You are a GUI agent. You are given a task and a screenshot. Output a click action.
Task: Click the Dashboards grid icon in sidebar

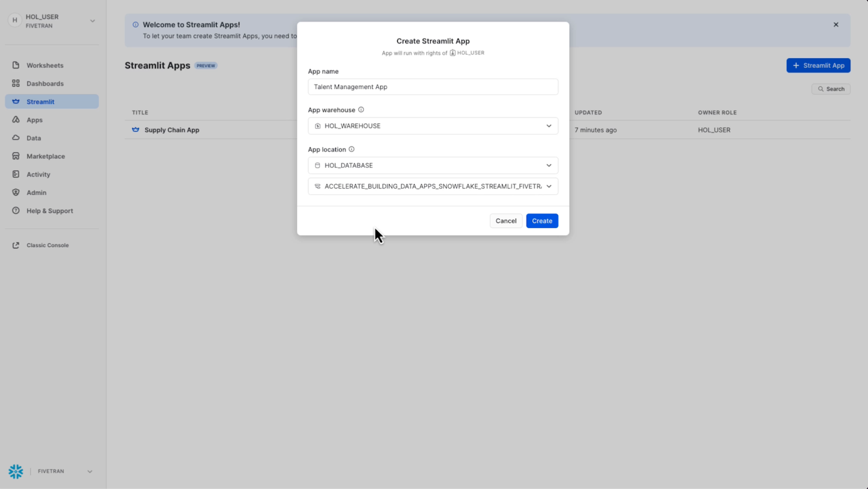[x=16, y=83]
